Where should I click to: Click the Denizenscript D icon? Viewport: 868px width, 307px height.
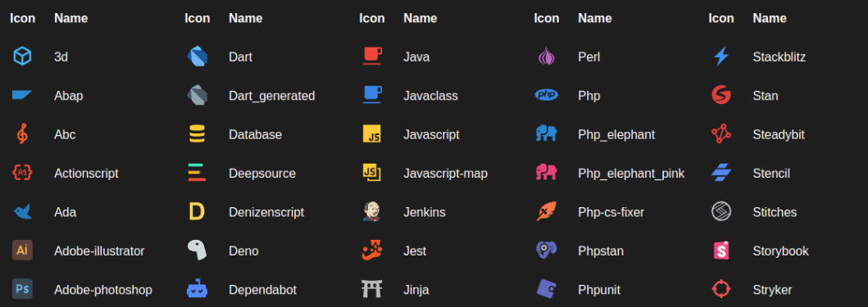[197, 211]
